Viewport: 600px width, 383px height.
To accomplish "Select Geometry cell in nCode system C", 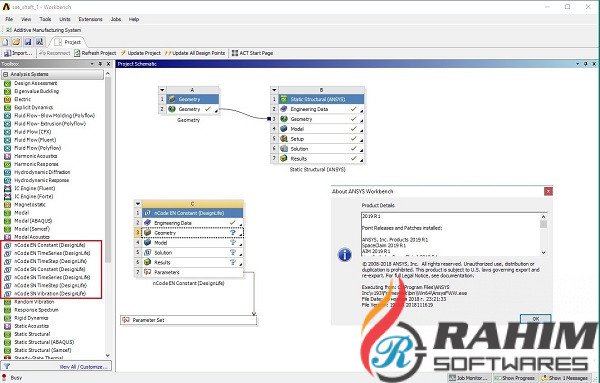I will pyautogui.click(x=192, y=233).
